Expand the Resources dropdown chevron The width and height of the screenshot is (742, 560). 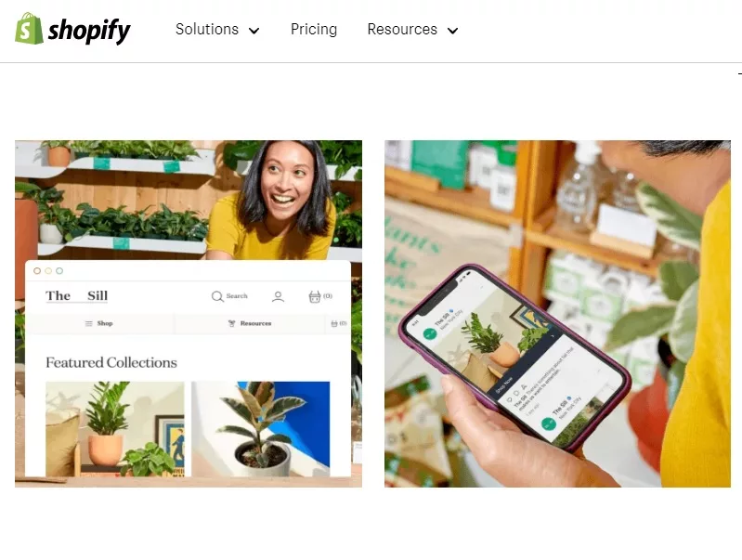coord(453,31)
